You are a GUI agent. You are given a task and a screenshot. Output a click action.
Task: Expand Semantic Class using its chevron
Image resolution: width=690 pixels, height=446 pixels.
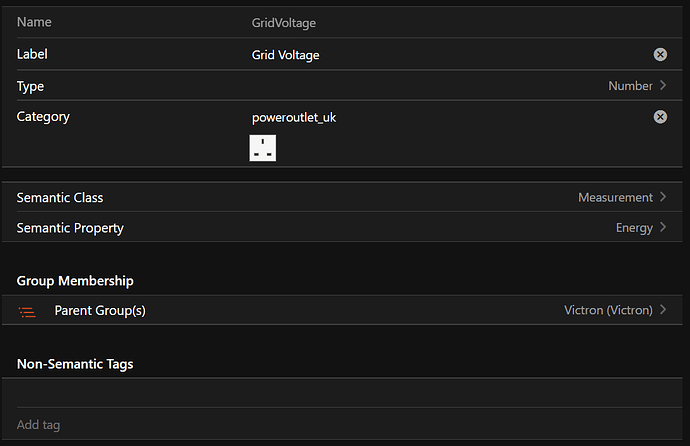[663, 198]
